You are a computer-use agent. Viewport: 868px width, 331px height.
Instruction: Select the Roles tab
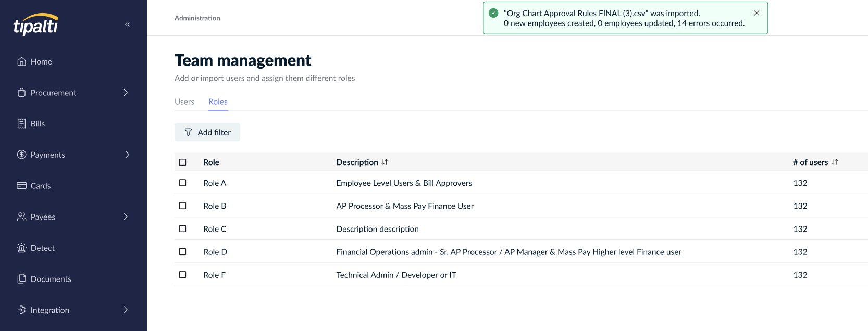pos(218,101)
